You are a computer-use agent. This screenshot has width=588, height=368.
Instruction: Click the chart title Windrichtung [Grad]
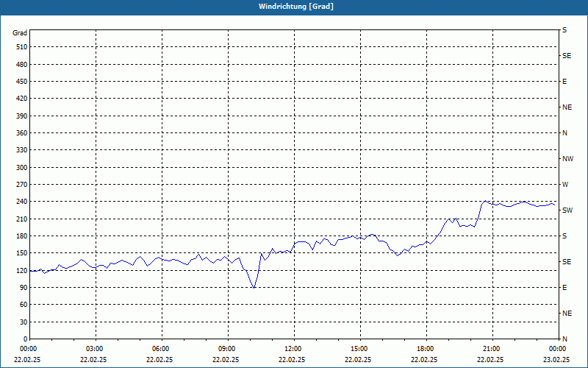pos(296,7)
